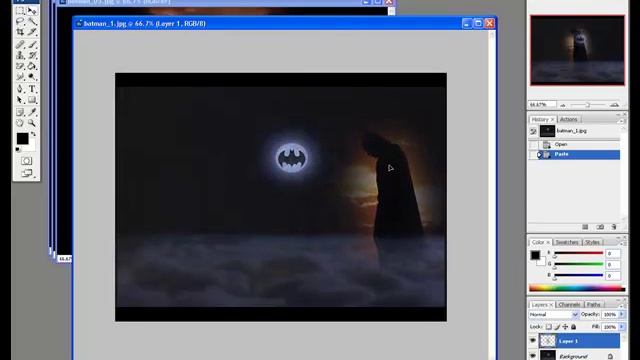This screenshot has height=360, width=640.
Task: Open the Layers panel options menu
Action: pyautogui.click(x=622, y=306)
